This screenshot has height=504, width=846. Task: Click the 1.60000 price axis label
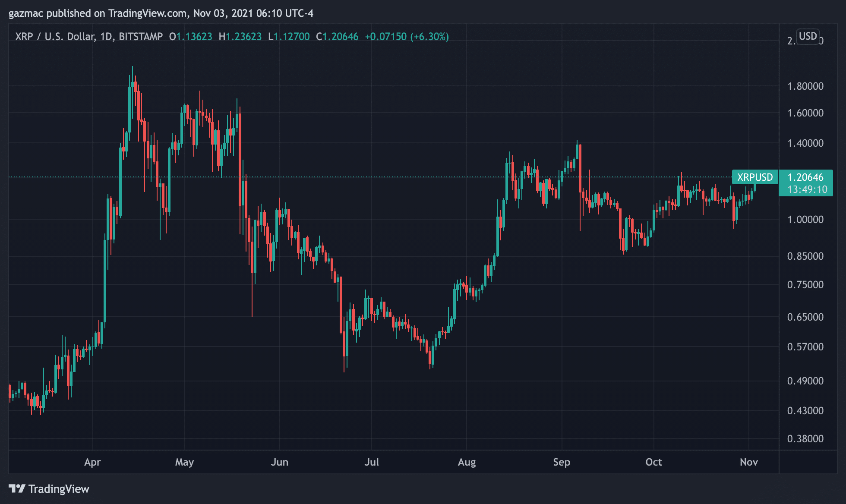click(x=805, y=113)
